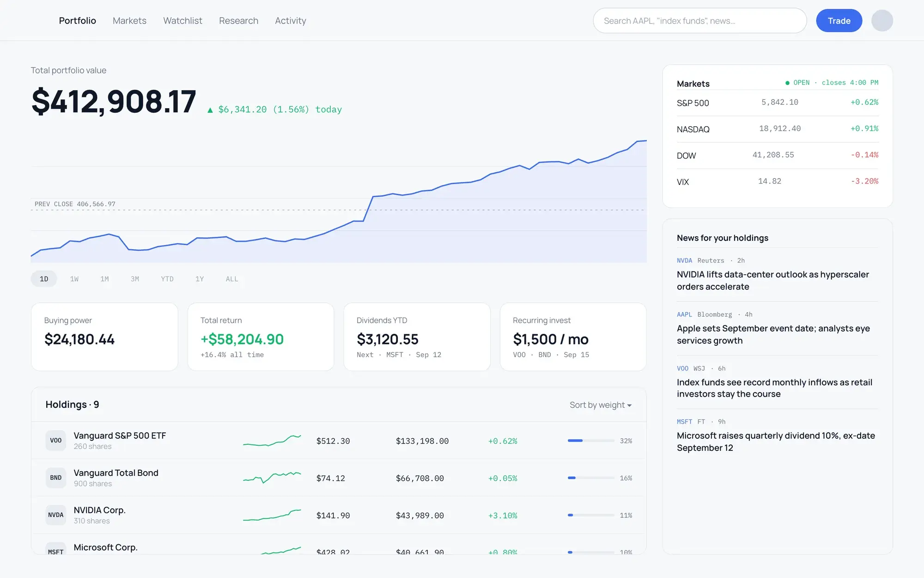Open the Recurring invest card
The height and width of the screenshot is (578, 924).
click(x=573, y=337)
